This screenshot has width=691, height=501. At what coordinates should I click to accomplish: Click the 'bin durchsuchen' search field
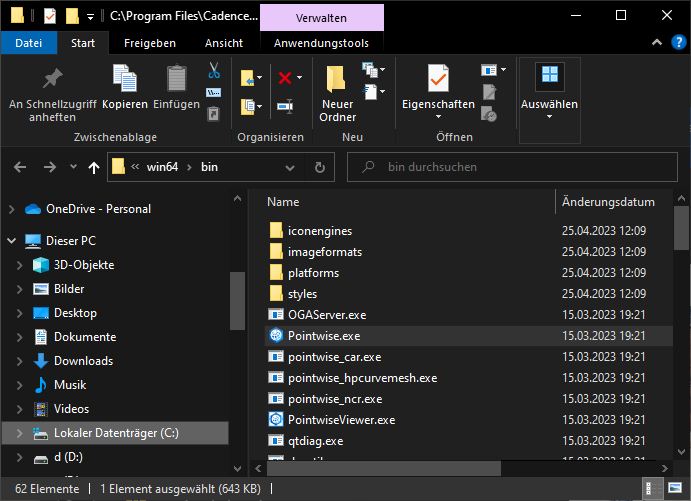pos(512,167)
